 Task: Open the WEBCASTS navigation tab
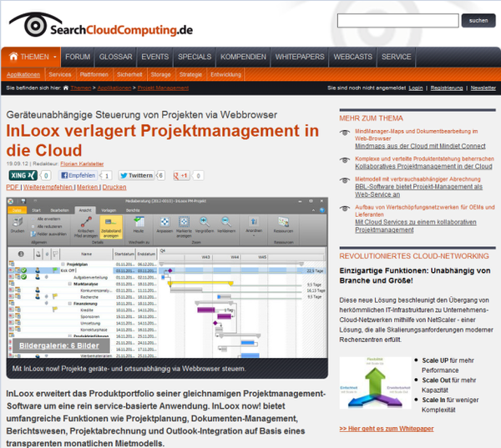pos(352,57)
